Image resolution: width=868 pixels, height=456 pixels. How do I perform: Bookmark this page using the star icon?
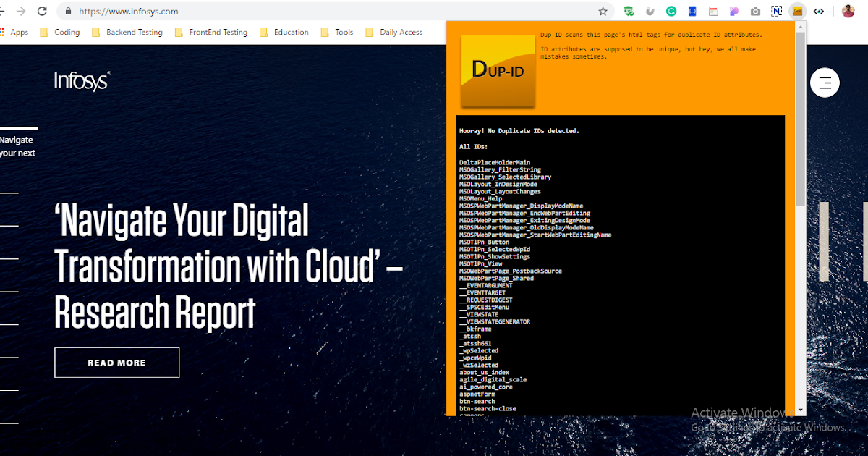click(603, 12)
